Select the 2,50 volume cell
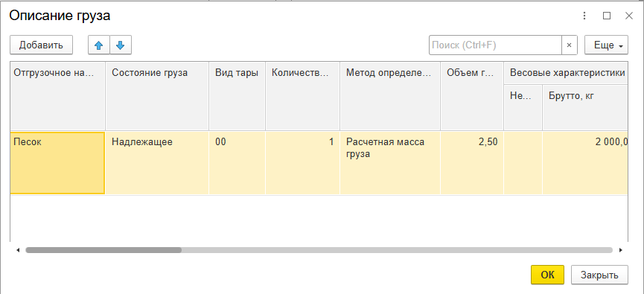This screenshot has width=644, height=294. (472, 163)
